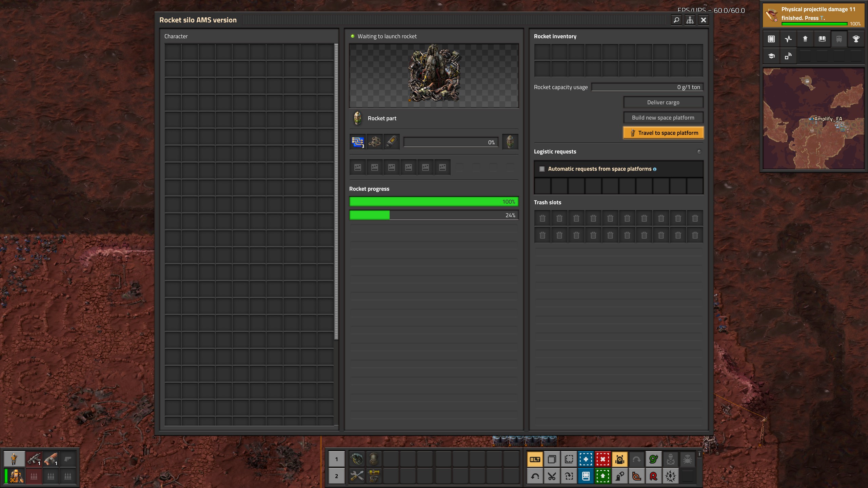This screenshot has height=488, width=868.
Task: Open the Physical projectile damage 11 notification
Action: 813,15
